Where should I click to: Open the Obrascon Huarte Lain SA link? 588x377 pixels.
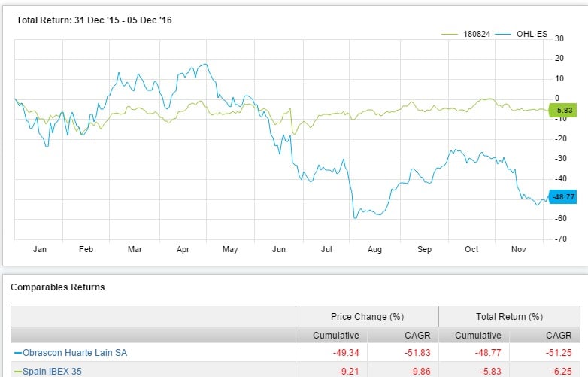(x=65, y=352)
